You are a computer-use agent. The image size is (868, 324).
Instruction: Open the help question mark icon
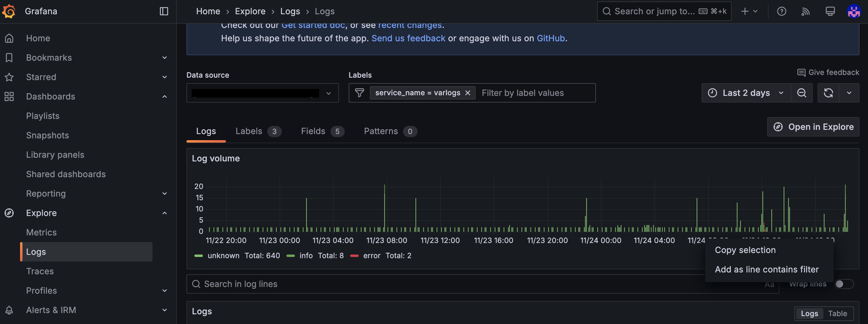tap(781, 11)
